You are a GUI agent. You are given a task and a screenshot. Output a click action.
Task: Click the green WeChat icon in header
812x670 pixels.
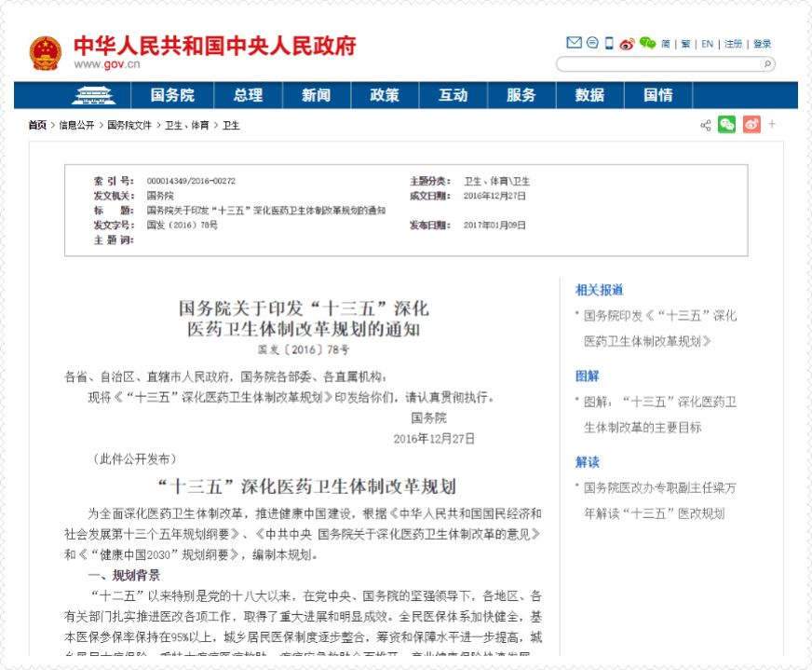[x=647, y=43]
